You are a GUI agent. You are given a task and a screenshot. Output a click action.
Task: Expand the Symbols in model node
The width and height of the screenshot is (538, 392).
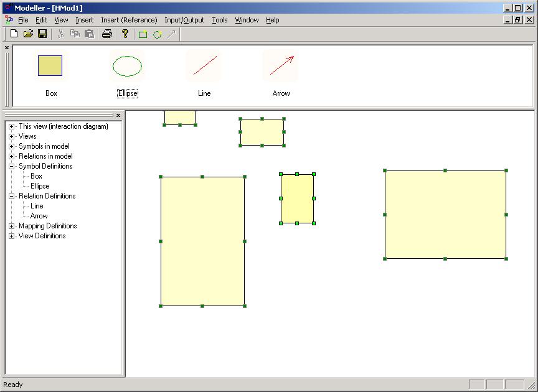point(11,146)
